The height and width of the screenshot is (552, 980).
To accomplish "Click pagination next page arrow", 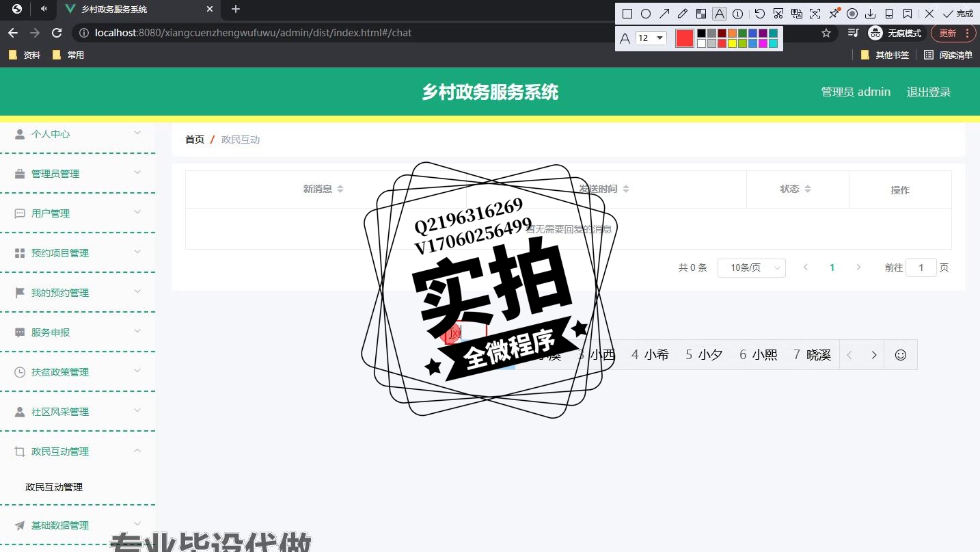I will 858,267.
